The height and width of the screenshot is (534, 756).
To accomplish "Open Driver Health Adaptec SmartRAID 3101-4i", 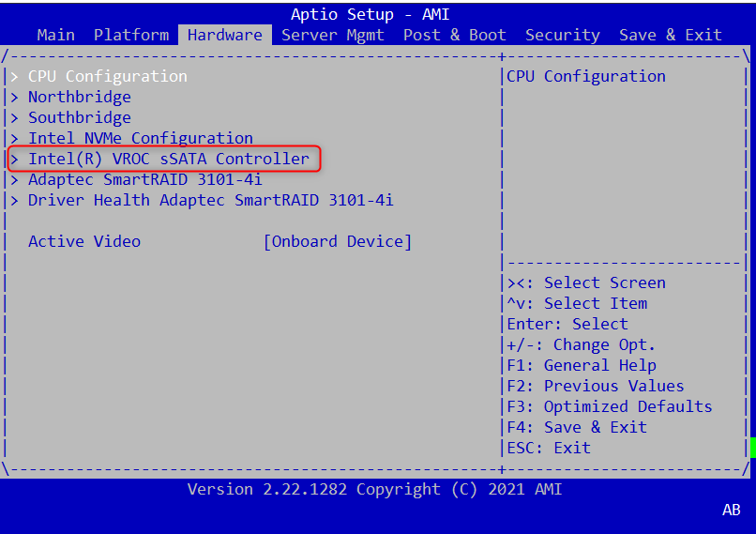I will (211, 200).
